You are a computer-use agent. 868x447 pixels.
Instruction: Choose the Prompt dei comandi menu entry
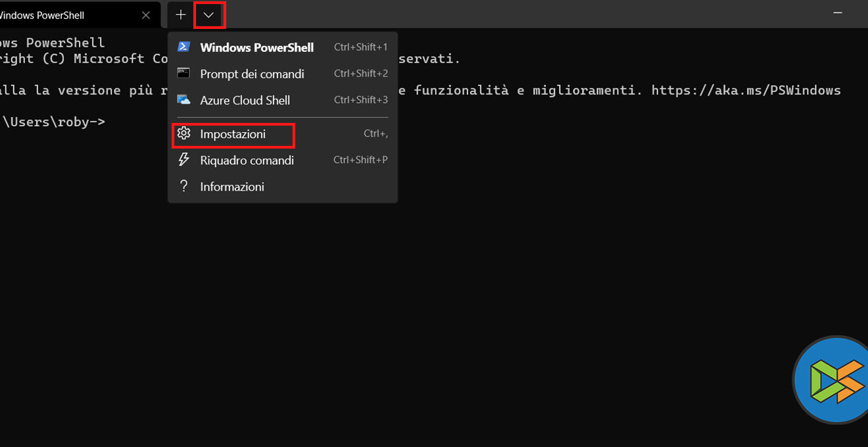tap(252, 74)
